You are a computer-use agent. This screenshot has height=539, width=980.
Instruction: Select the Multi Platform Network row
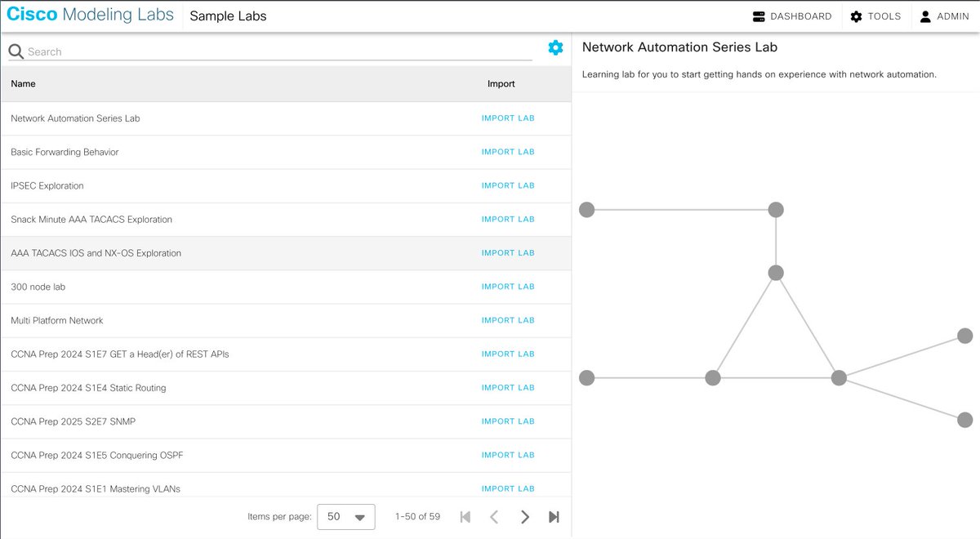tap(286, 320)
